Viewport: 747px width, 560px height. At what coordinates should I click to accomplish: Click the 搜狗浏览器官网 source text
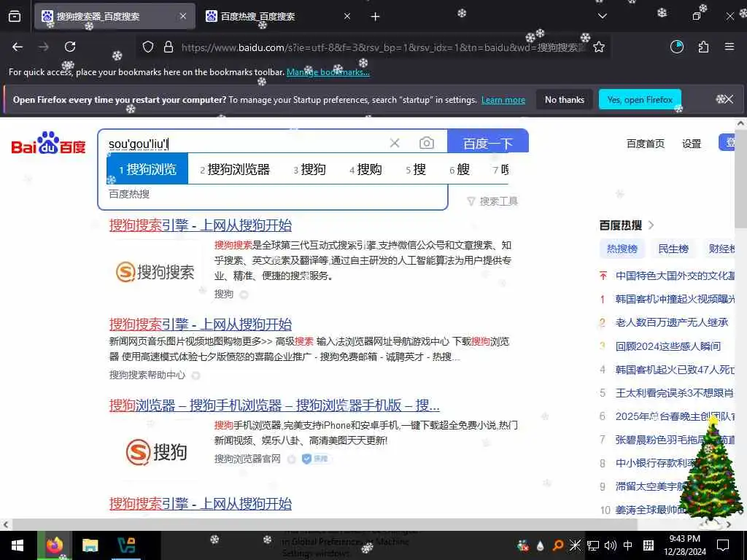[x=247, y=459]
